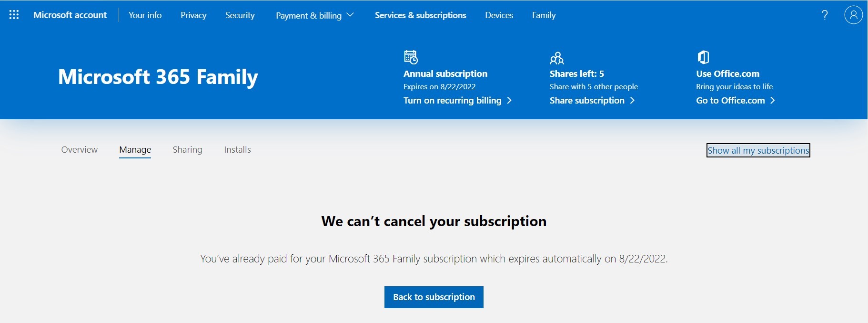
Task: Click the Microsoft account title
Action: (x=70, y=15)
